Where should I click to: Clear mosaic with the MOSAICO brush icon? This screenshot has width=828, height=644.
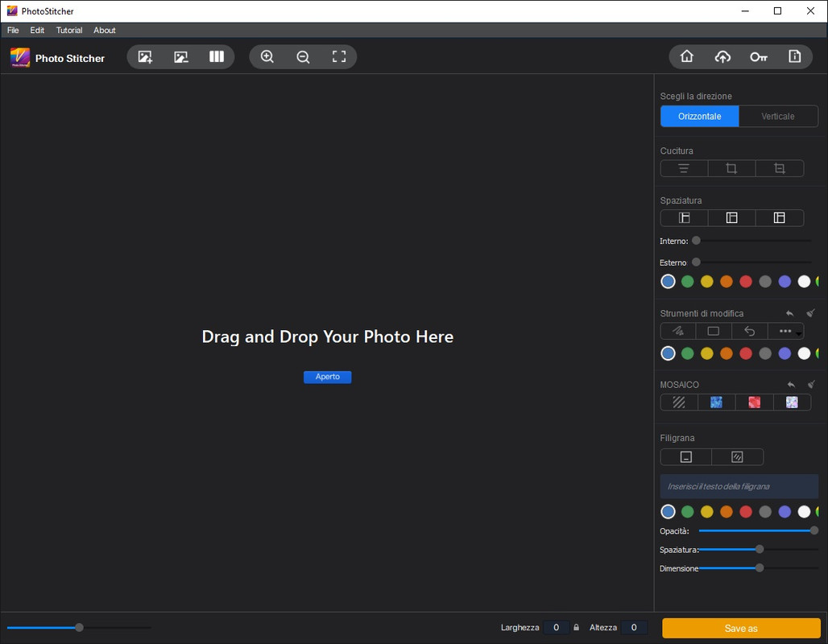pyautogui.click(x=811, y=384)
